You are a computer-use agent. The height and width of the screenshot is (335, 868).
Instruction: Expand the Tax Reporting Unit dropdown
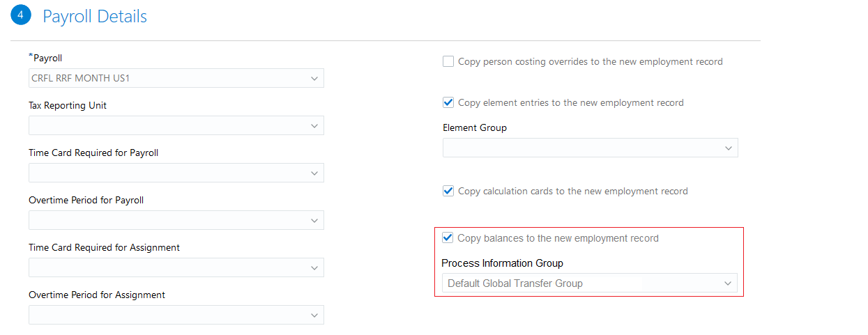click(314, 126)
